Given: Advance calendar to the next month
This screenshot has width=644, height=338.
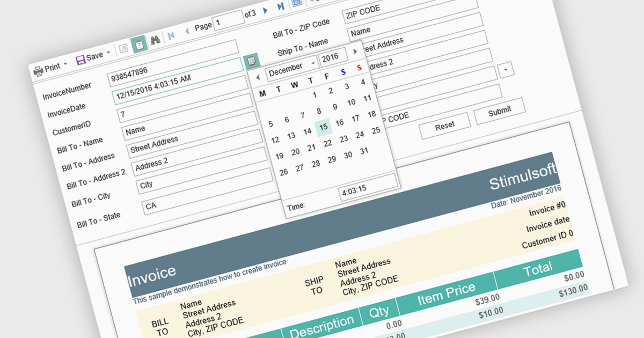Looking at the screenshot, I should coord(355,52).
